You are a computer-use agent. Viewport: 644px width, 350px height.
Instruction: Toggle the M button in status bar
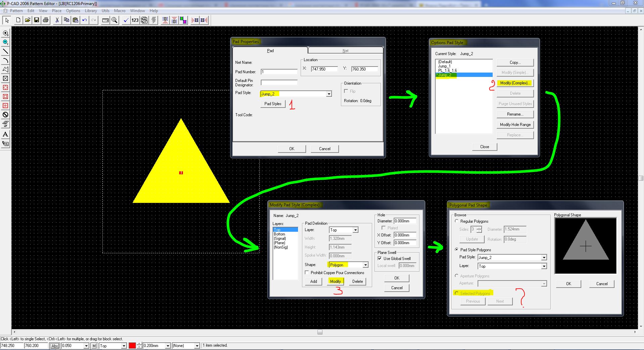(x=94, y=346)
